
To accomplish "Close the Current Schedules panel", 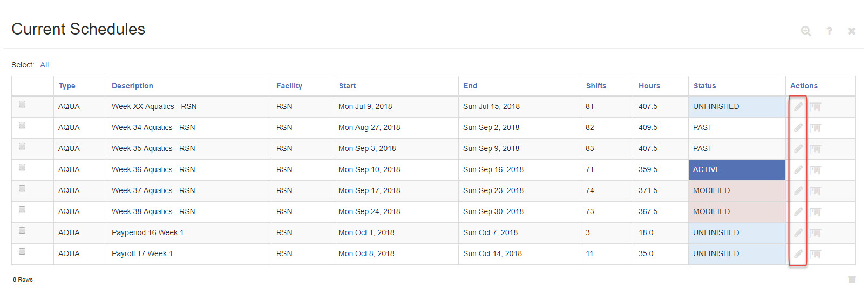I will 851,31.
